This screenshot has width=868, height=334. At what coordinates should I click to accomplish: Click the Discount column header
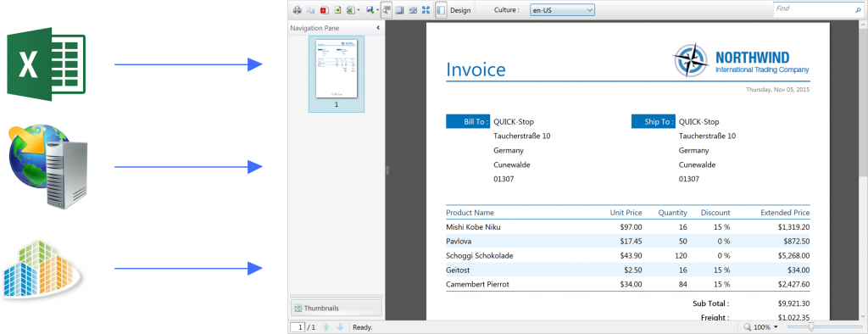pos(715,213)
